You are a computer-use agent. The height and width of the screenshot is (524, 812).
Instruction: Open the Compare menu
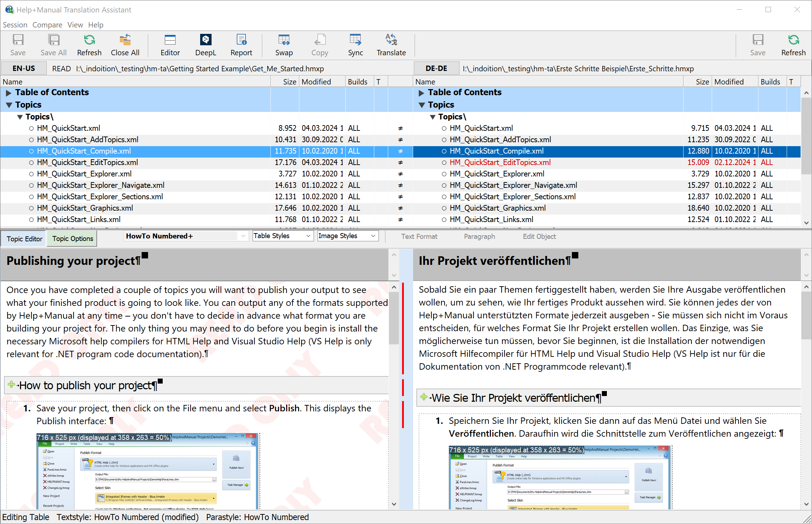pos(47,25)
